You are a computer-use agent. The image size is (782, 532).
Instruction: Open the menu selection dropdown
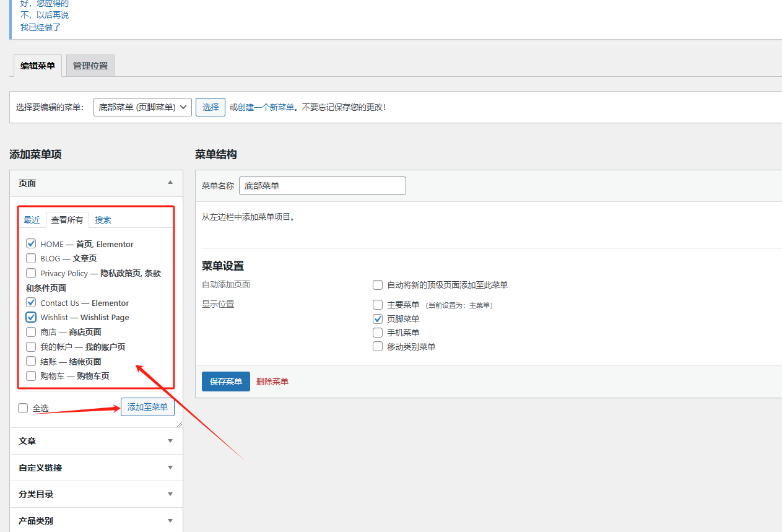pos(142,107)
